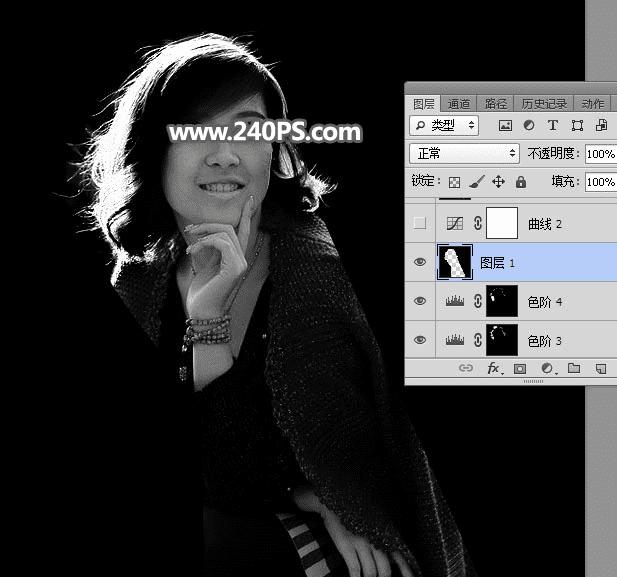Click the 色阶 3 mask thumbnail

[x=502, y=340]
